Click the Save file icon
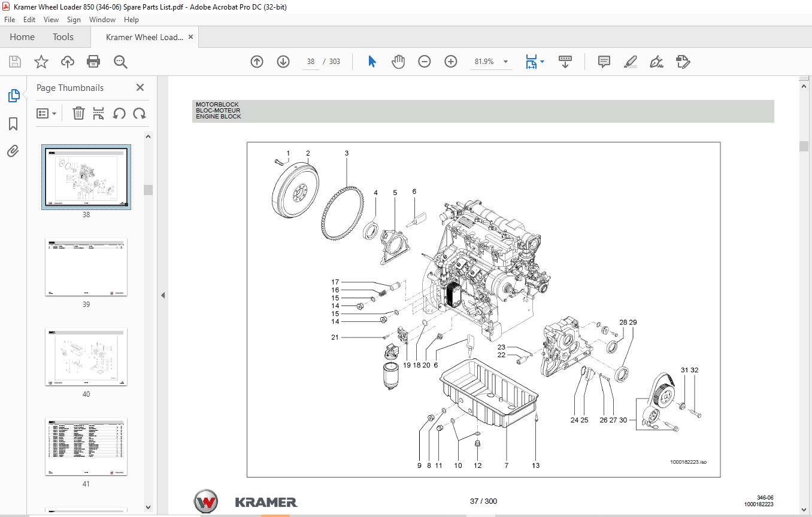812x517 pixels. [x=15, y=62]
